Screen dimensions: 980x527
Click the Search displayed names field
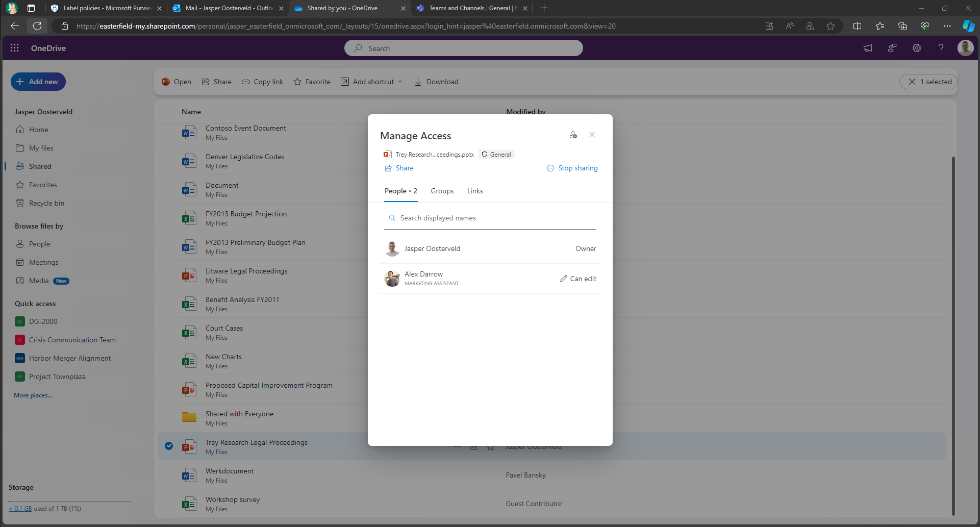(x=490, y=218)
